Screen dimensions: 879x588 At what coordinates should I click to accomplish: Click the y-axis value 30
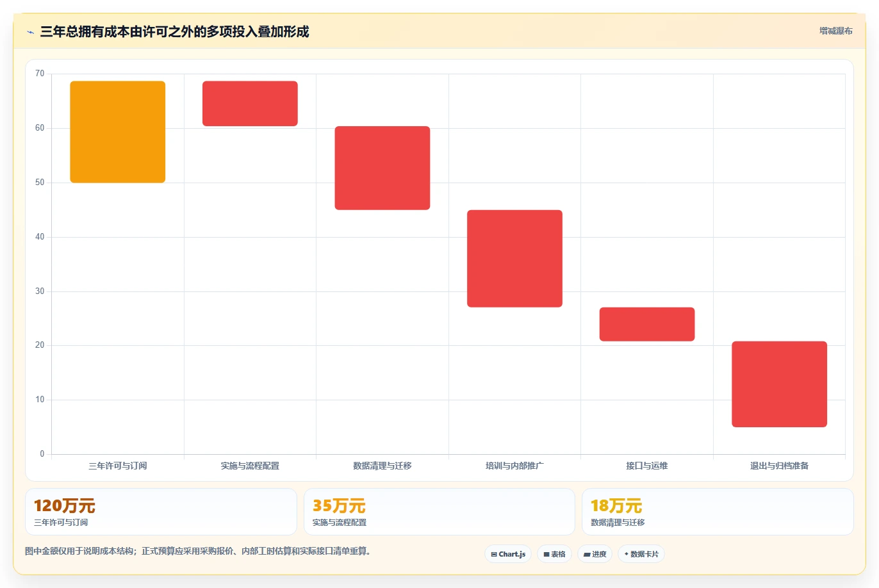[40, 291]
